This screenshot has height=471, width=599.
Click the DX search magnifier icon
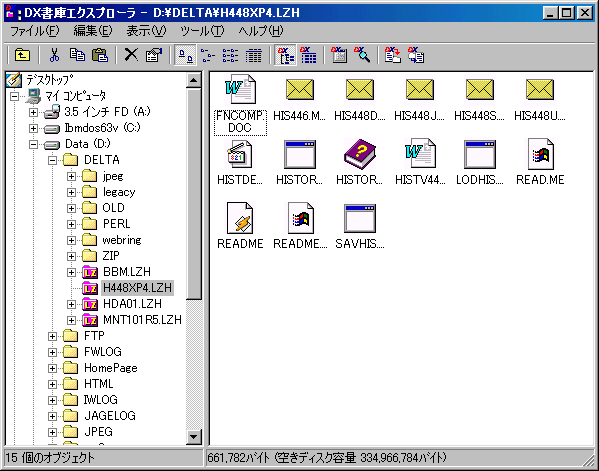coord(362,55)
